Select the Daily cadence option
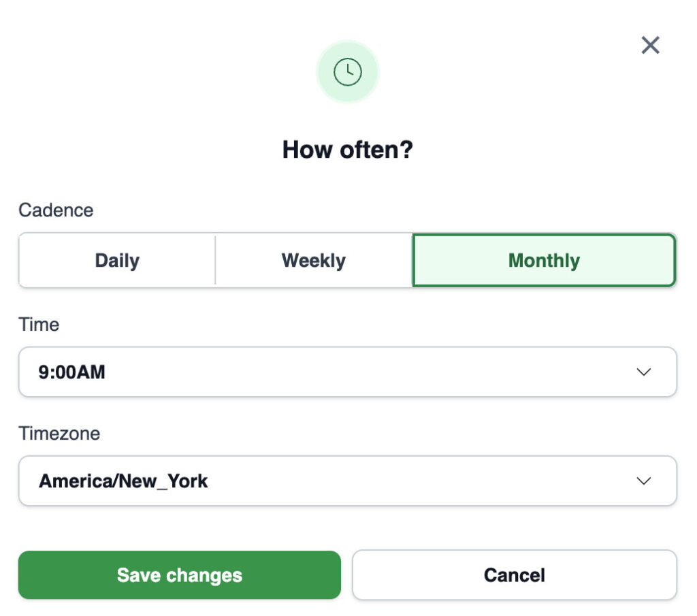This screenshot has height=616, width=697. click(117, 261)
